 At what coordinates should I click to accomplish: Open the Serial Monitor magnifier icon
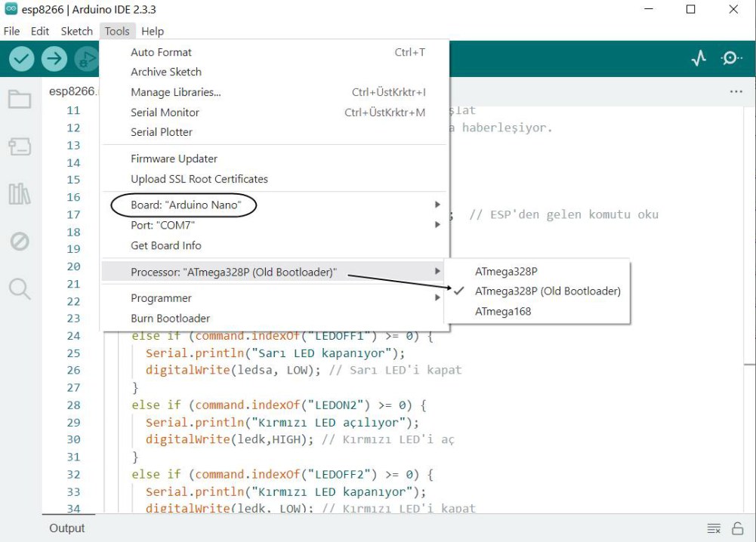(x=731, y=58)
